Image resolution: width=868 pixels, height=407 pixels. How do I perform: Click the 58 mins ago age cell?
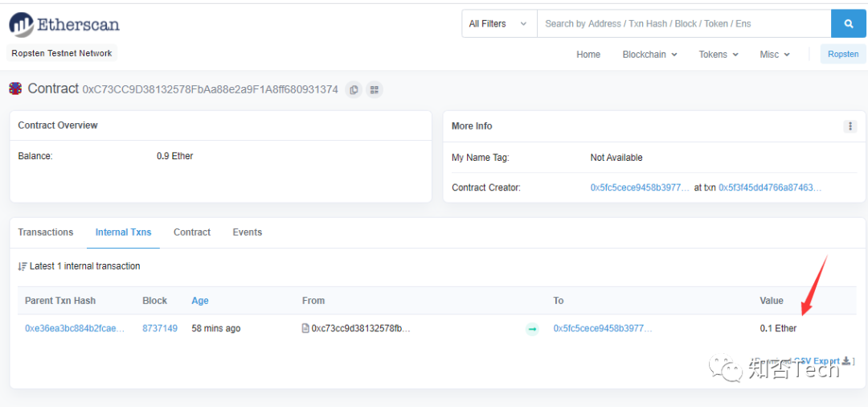[x=216, y=328]
